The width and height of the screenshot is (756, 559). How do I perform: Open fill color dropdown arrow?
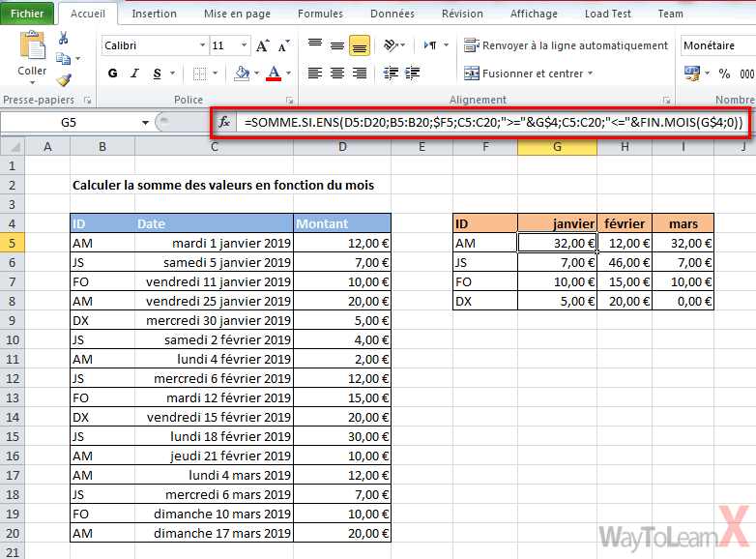click(256, 74)
